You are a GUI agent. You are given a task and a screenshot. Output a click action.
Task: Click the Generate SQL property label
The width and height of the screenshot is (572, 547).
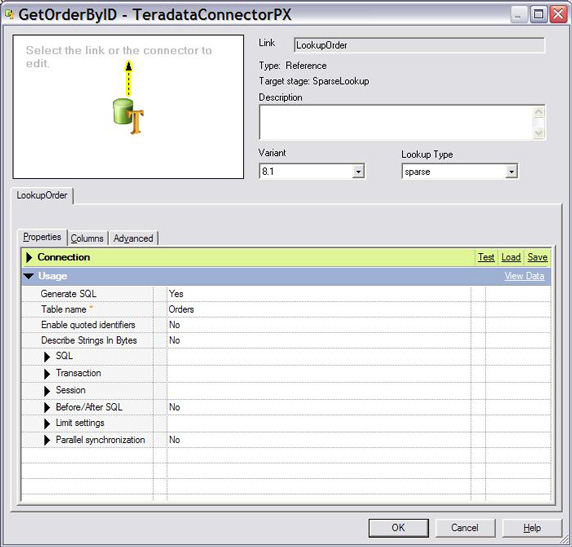pos(68,294)
